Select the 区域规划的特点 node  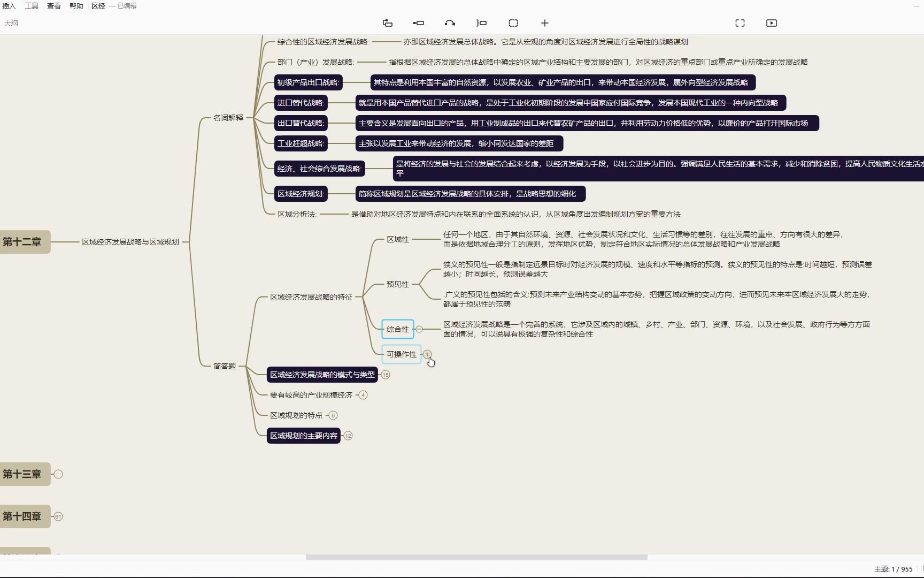296,415
